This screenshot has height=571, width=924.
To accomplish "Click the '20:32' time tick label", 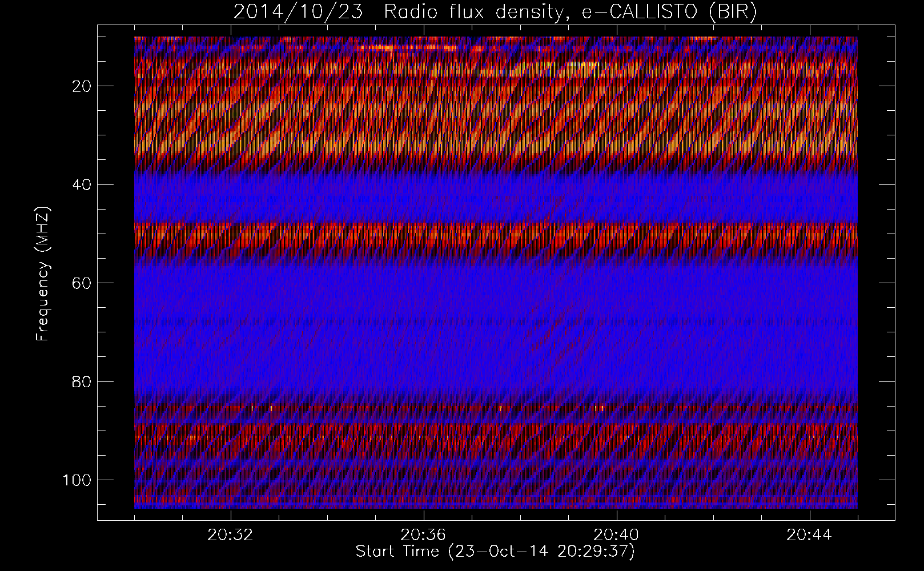I will (x=231, y=535).
